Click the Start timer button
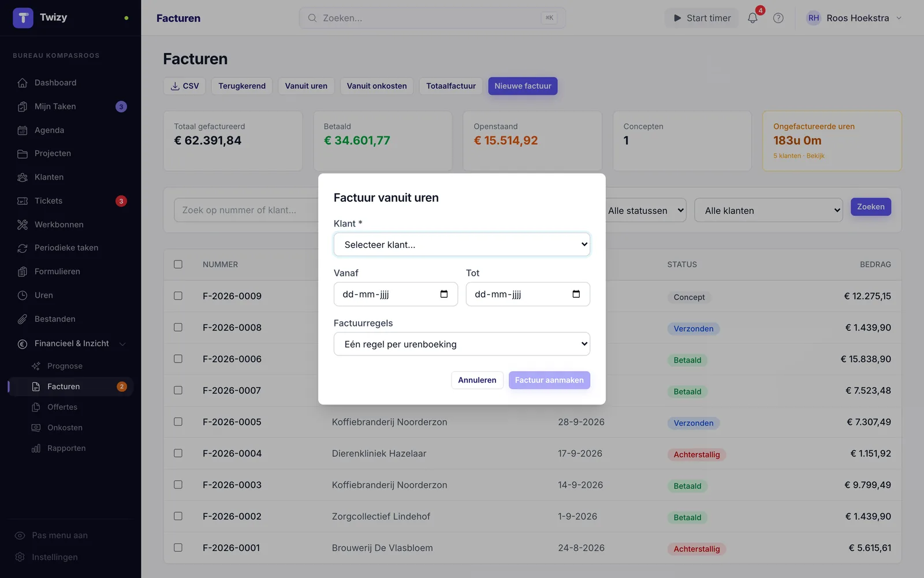The width and height of the screenshot is (924, 578). click(702, 18)
